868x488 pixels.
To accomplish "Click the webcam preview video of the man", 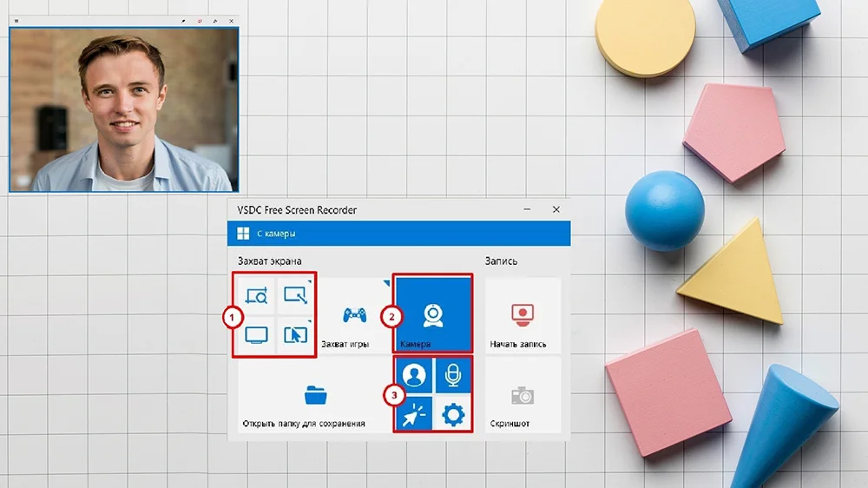I will [124, 109].
